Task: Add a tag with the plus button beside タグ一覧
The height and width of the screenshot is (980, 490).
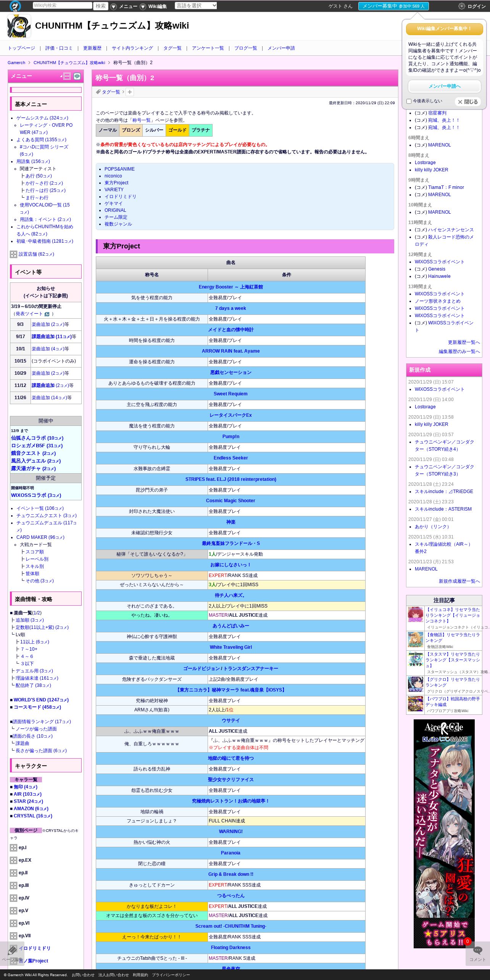Action: click(130, 92)
